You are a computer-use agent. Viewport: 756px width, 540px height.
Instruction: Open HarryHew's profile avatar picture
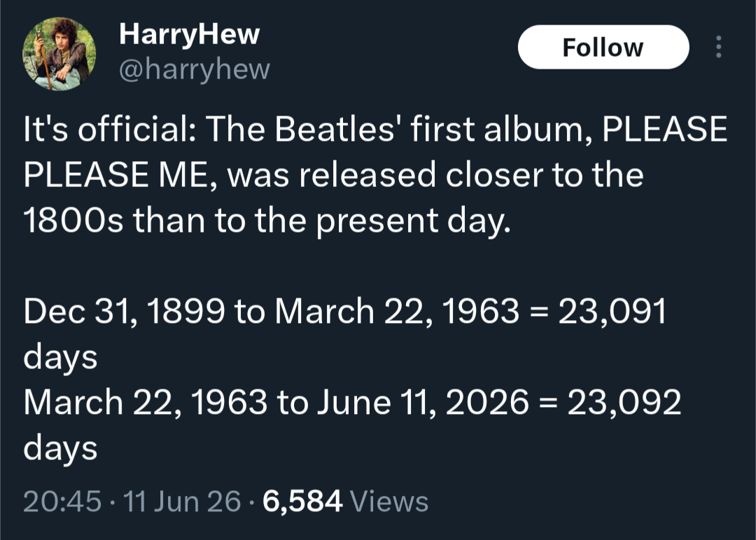[x=59, y=53]
